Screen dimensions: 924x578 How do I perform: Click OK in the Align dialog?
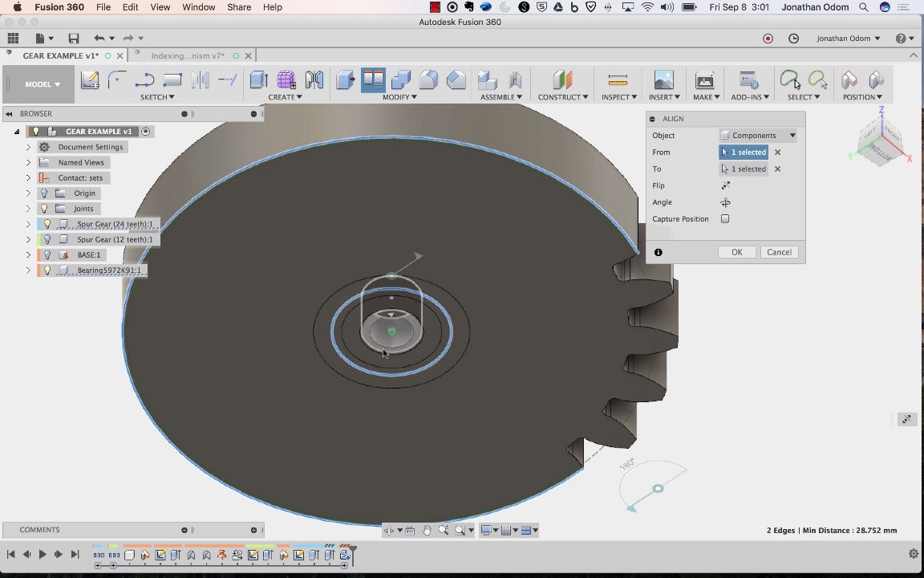(x=736, y=252)
